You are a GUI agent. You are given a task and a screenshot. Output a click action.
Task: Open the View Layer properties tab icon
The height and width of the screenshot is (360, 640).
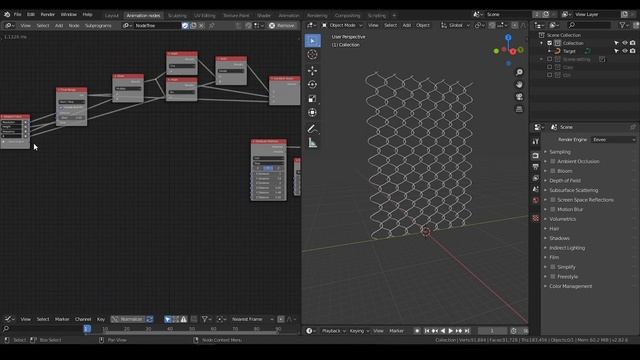click(536, 178)
